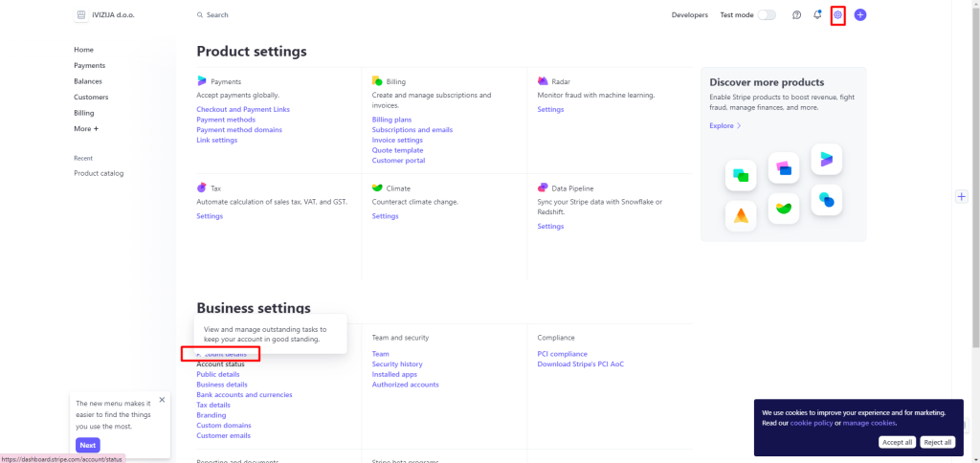The height and width of the screenshot is (463, 980).
Task: Expand the More menu in sidebar
Action: (x=86, y=128)
